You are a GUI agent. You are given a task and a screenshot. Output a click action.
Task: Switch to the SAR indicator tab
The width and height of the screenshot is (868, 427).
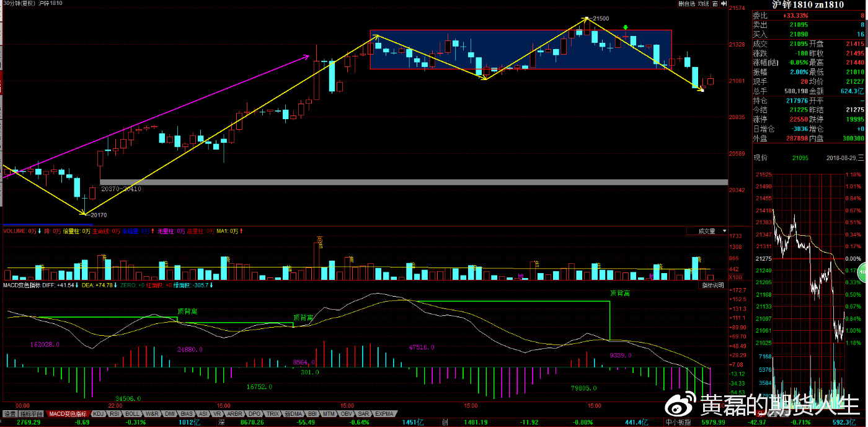coord(364,413)
